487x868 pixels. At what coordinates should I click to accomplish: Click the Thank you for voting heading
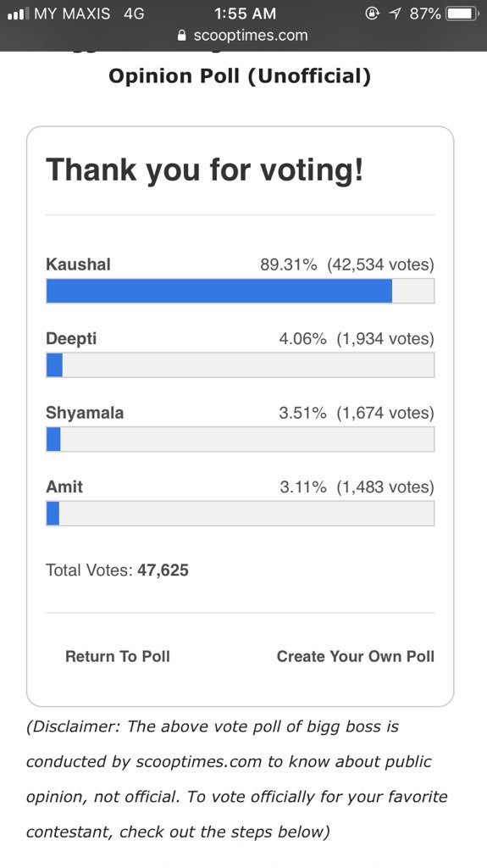205,170
